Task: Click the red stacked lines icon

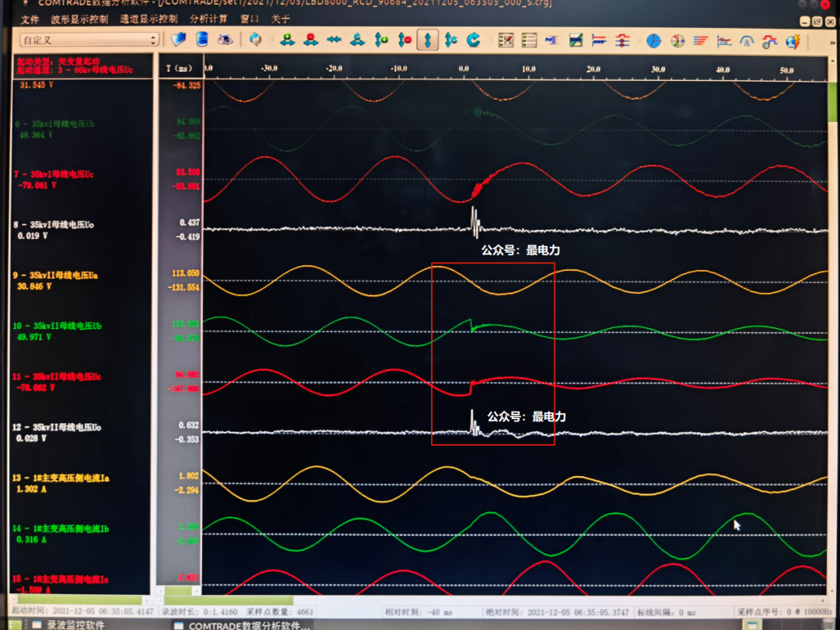Action: point(622,40)
